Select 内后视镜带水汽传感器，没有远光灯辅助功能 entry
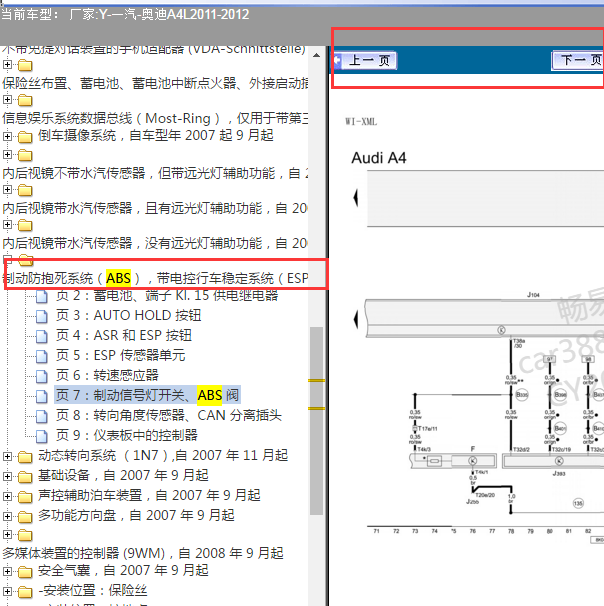Screen dimensions: 604x606 click(155, 243)
